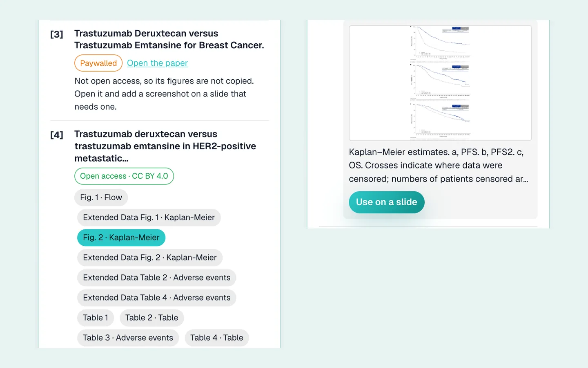The width and height of the screenshot is (588, 368).
Task: Click the Trastuzumab Deruxtecan reference 3 title
Action: (x=169, y=39)
